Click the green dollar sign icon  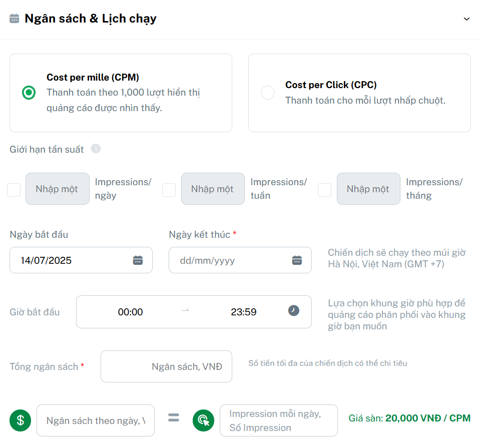tap(21, 420)
